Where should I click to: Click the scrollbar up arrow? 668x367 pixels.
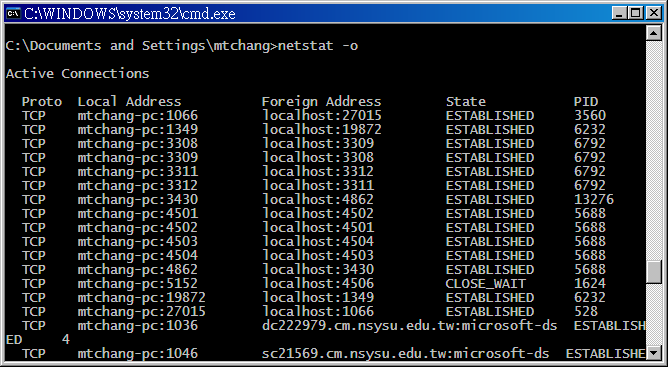coord(654,33)
